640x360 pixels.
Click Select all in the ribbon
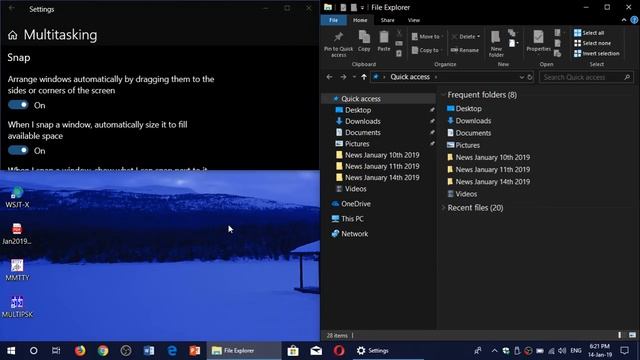click(589, 33)
